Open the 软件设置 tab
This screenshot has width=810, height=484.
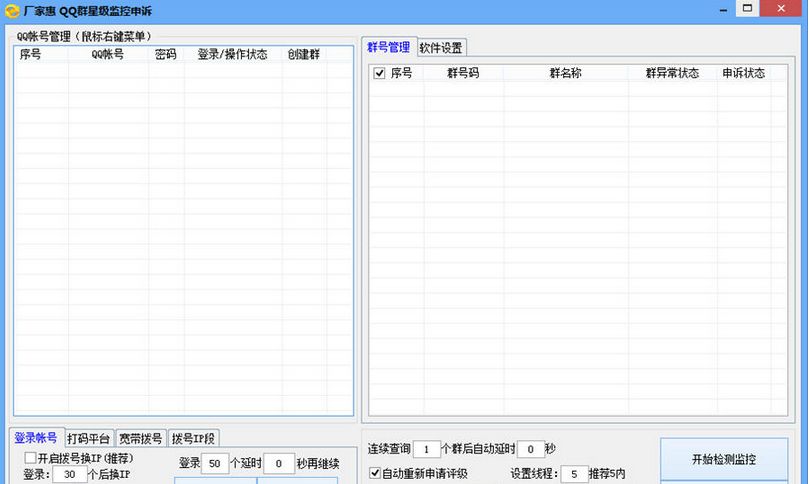tap(441, 48)
